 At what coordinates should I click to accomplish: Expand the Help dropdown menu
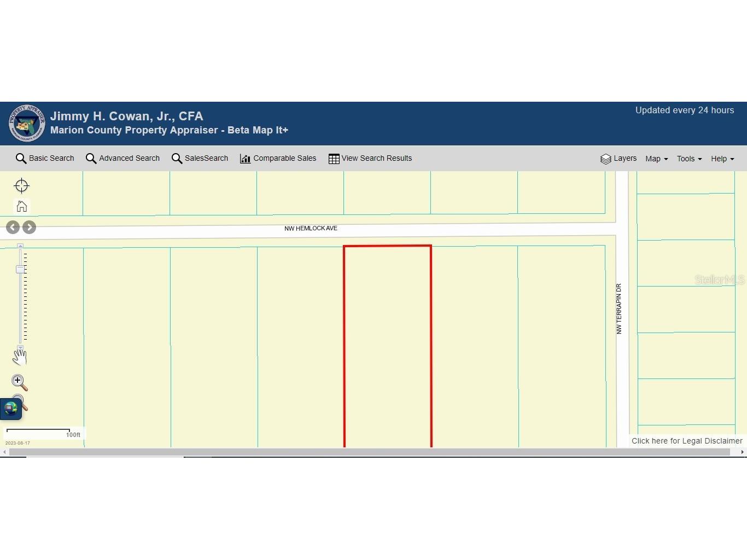pyautogui.click(x=722, y=159)
